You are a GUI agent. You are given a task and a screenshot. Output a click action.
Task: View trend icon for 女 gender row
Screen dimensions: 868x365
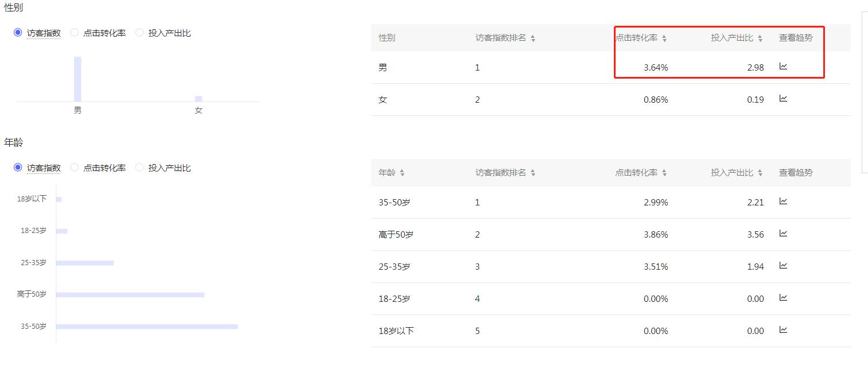tap(784, 99)
